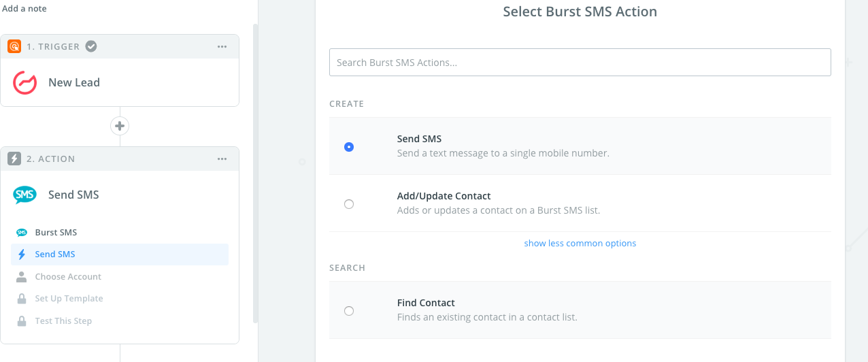Click the Search Burst SMS Actions field

(x=580, y=63)
